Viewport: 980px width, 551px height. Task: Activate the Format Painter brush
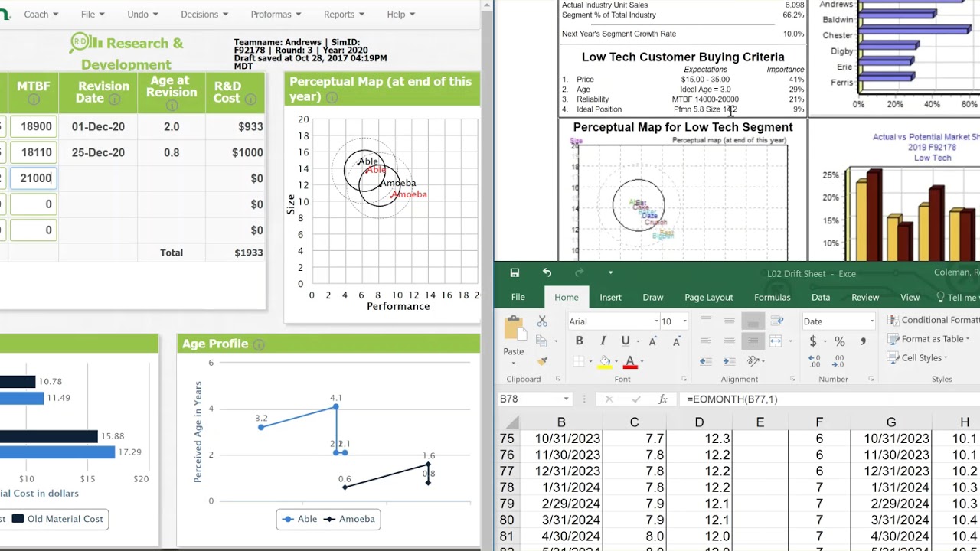[542, 360]
